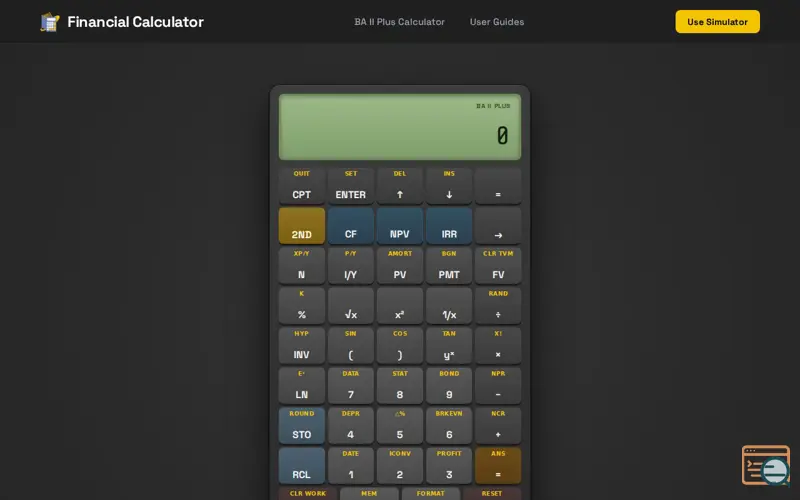Tap the digit 5 key

[x=399, y=426]
